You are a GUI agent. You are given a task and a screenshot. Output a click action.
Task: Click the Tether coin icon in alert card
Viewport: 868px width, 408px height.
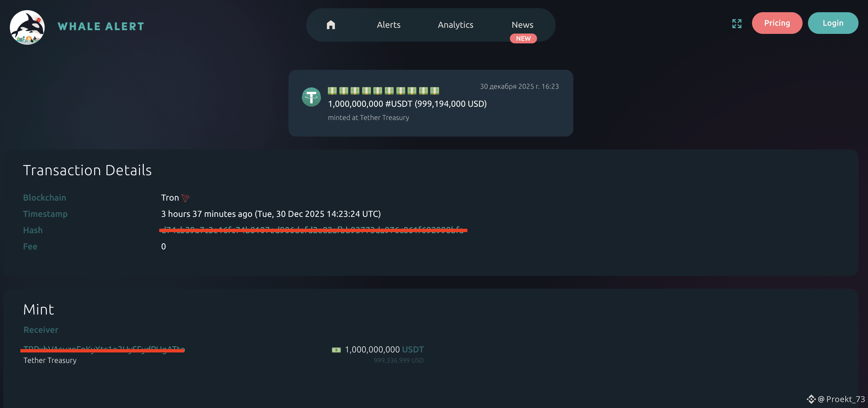click(311, 97)
